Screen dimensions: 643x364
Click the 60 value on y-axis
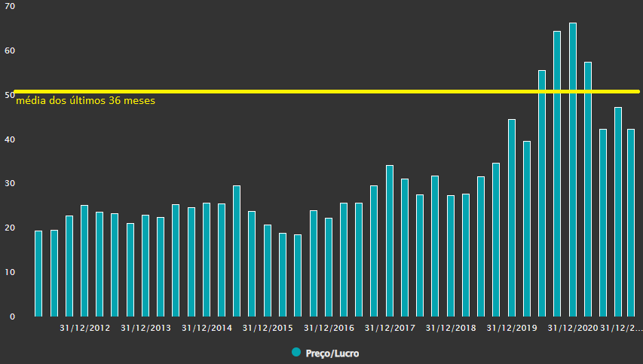(x=10, y=50)
